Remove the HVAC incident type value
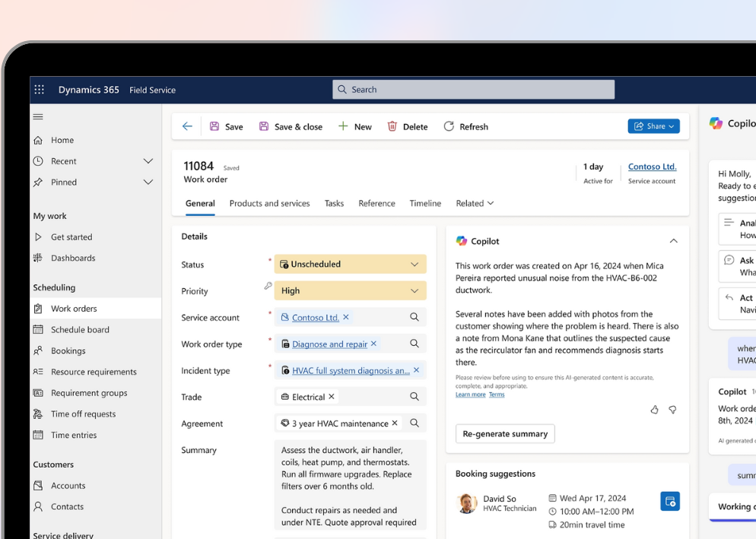The width and height of the screenshot is (756, 539). pos(417,370)
